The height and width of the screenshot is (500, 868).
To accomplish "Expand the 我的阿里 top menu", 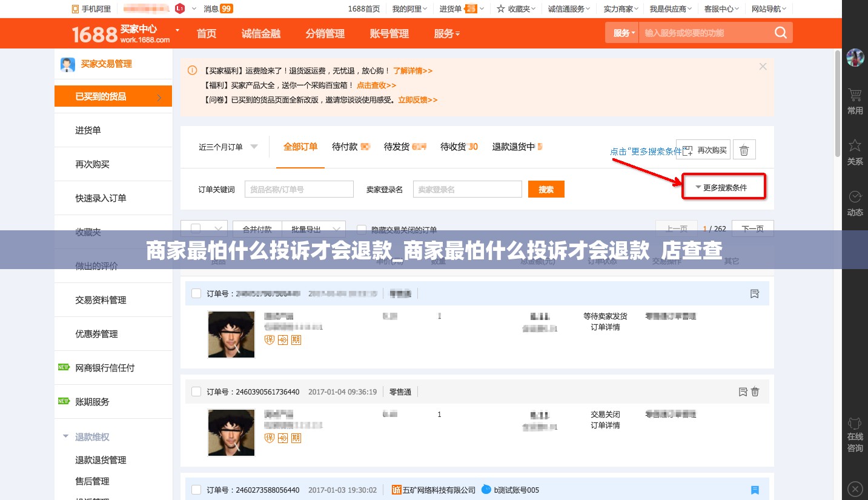I will pyautogui.click(x=409, y=8).
